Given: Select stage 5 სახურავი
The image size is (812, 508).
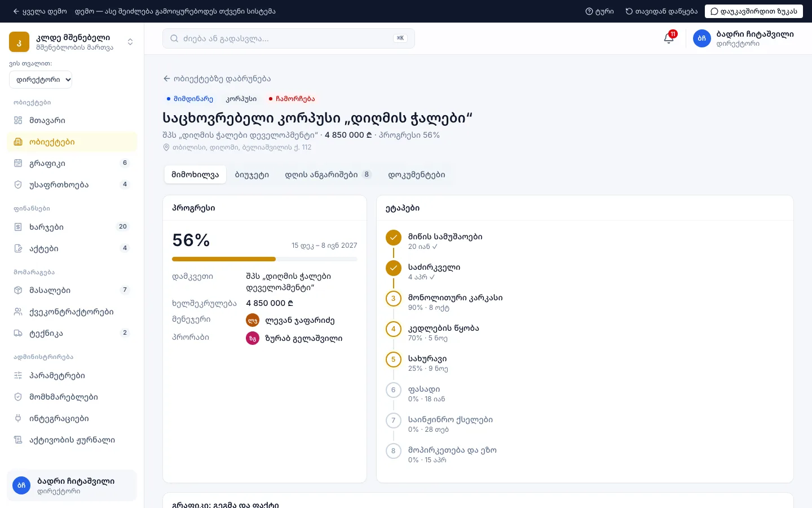Looking at the screenshot, I should [394, 360].
